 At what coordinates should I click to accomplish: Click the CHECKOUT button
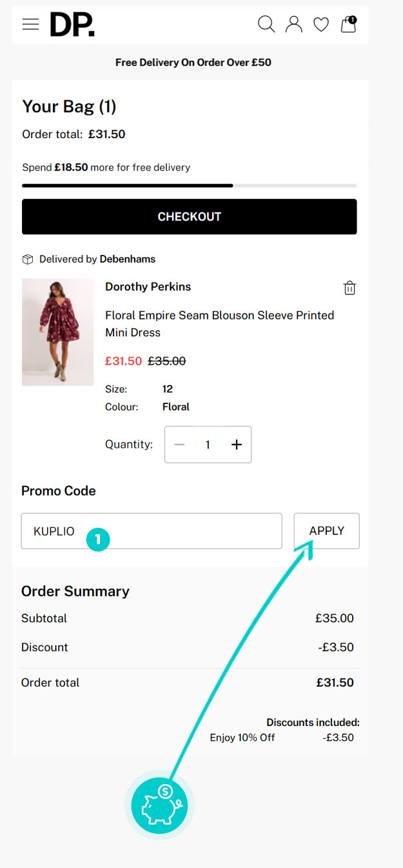tap(189, 217)
